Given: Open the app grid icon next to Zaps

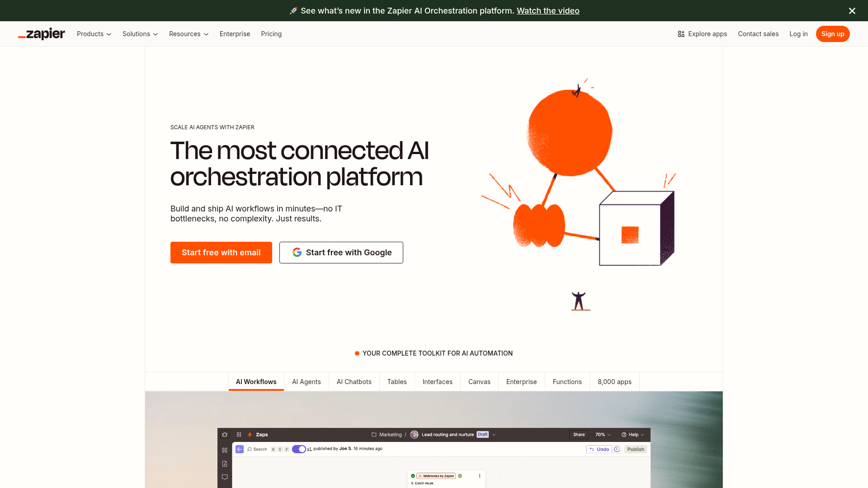Looking at the screenshot, I should [x=239, y=434].
